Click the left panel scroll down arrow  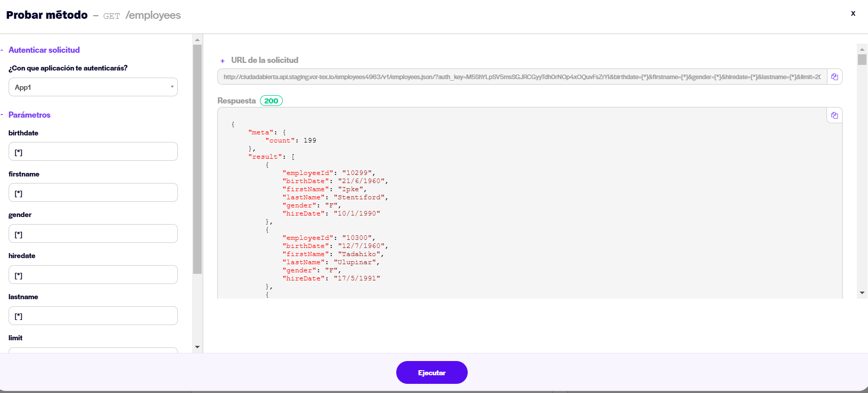coord(198,347)
